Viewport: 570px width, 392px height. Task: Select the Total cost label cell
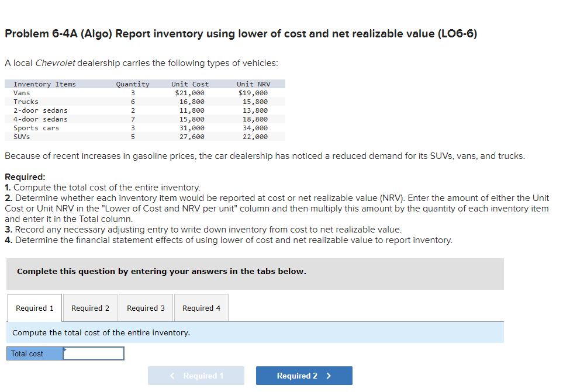[x=32, y=353]
